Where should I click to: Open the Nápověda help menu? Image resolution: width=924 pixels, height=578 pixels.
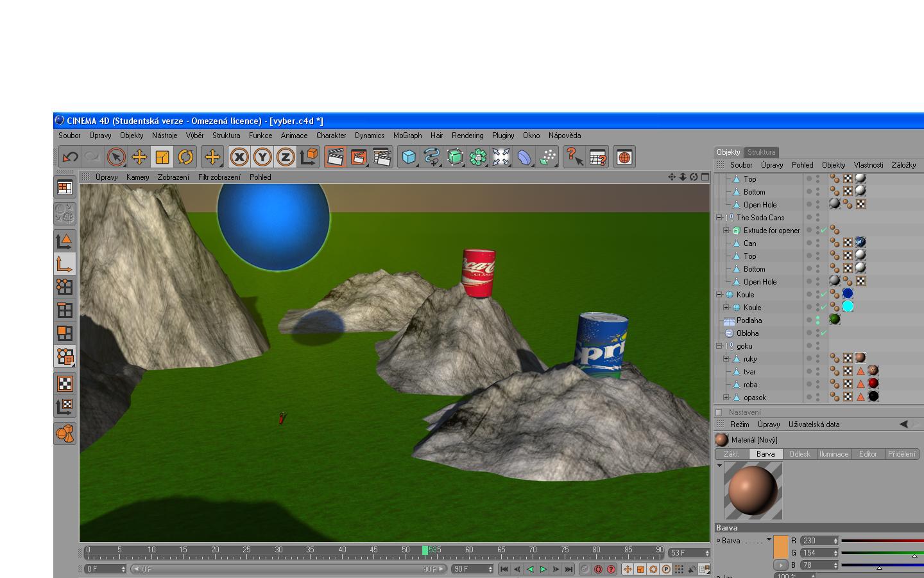(565, 136)
